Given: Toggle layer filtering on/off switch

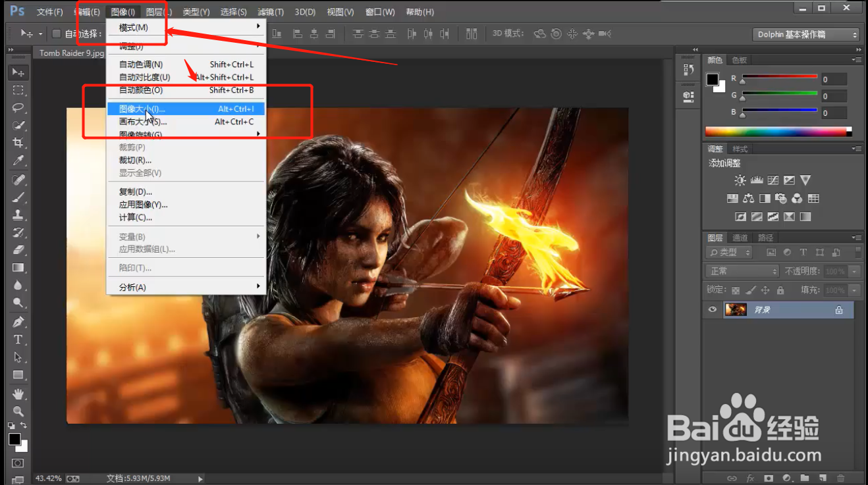Looking at the screenshot, I should [858, 252].
